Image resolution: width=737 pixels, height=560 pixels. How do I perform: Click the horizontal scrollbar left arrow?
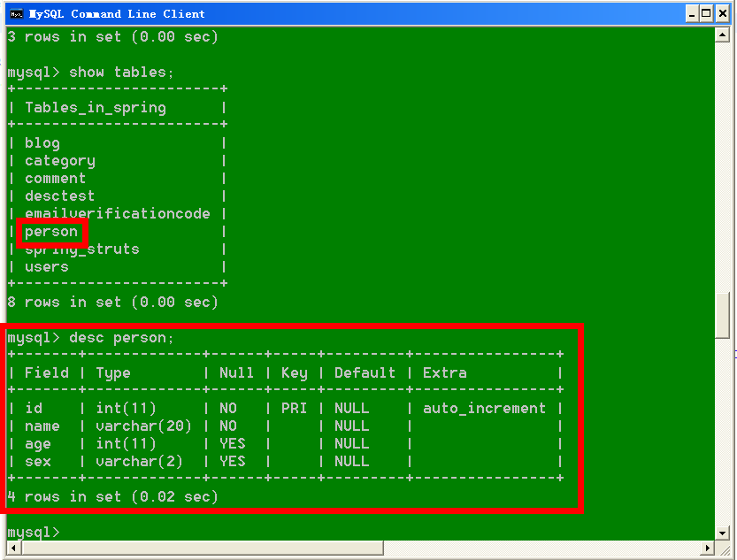[x=13, y=548]
